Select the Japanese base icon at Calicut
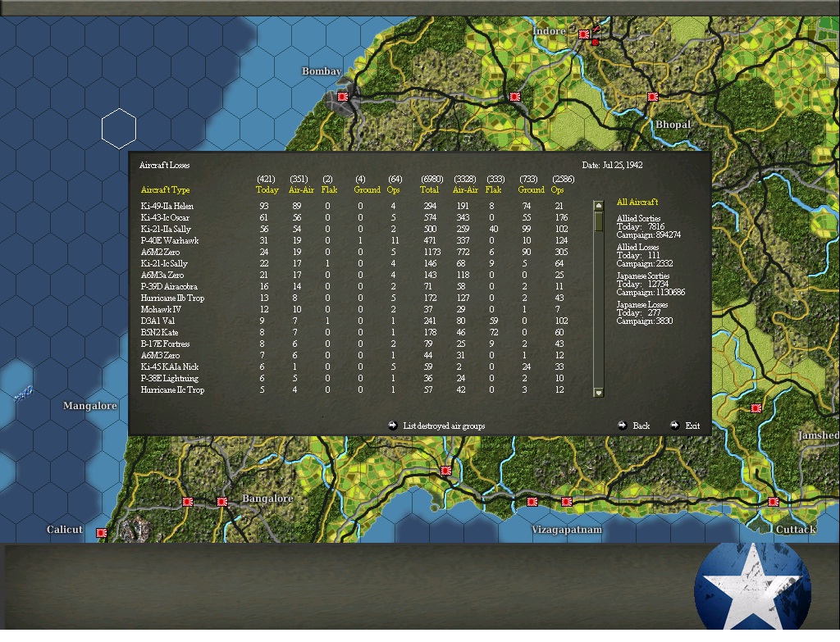Screen dimensions: 840x642 [101, 533]
